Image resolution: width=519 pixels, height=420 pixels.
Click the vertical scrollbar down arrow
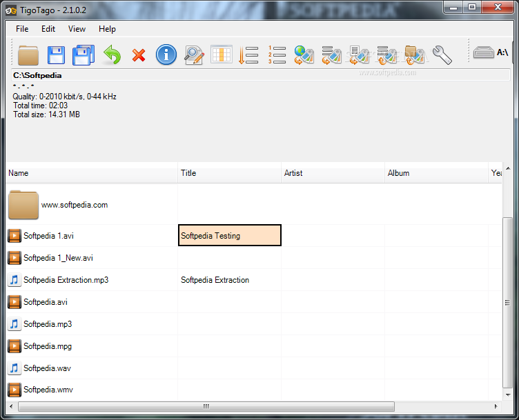pyautogui.click(x=508, y=395)
